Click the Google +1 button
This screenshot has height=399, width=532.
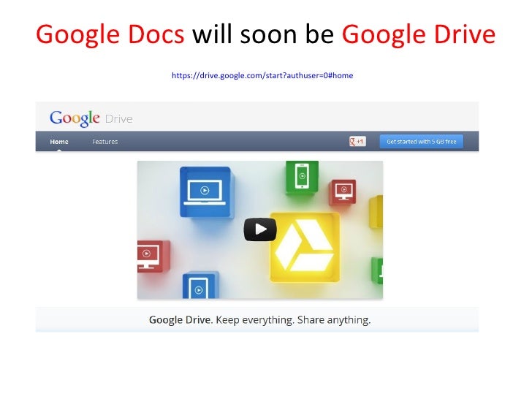coord(357,141)
